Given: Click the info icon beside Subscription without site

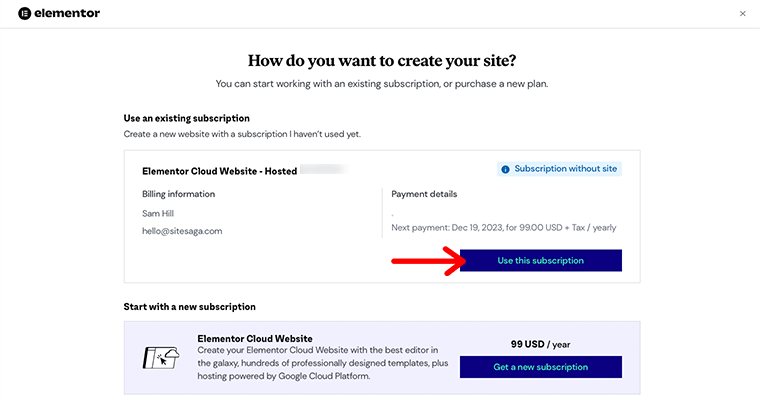Looking at the screenshot, I should (505, 169).
